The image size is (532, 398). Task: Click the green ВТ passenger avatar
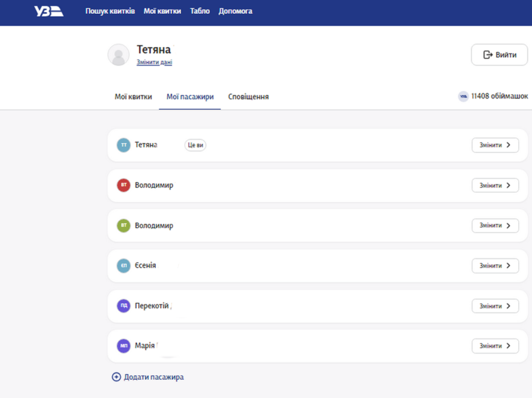click(123, 226)
